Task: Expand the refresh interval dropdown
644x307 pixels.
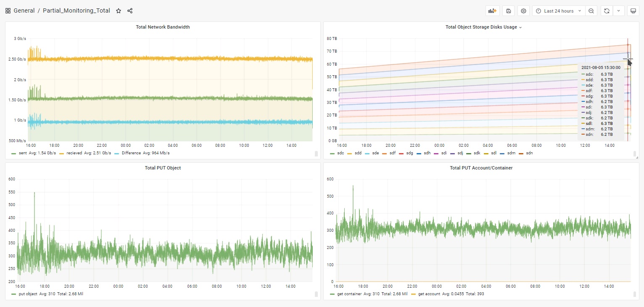Action: point(618,11)
